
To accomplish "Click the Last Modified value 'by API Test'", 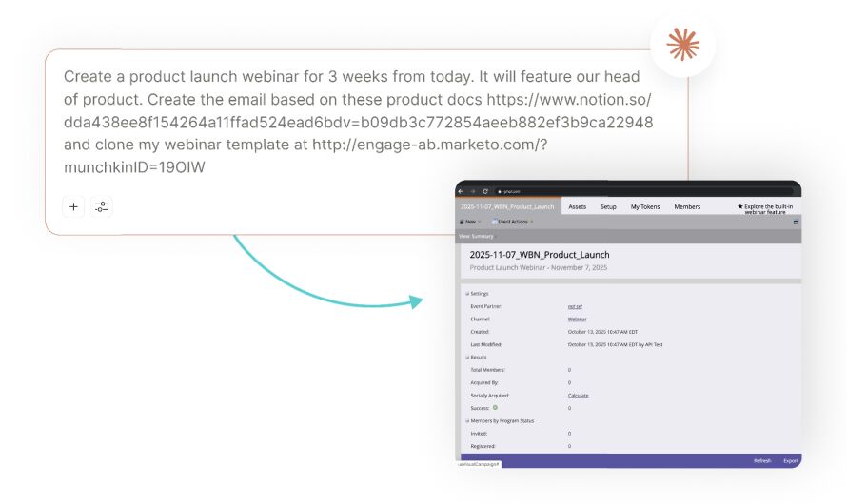I will [615, 344].
